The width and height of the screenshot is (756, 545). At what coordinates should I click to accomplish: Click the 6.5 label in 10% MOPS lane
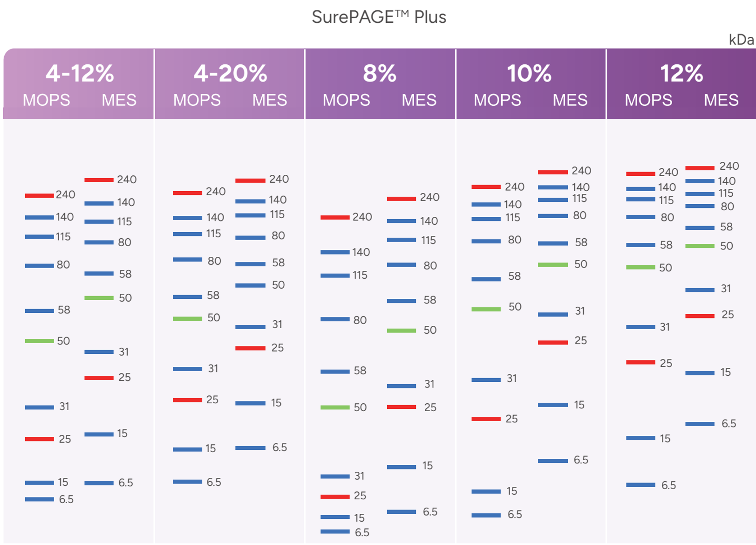point(515,514)
